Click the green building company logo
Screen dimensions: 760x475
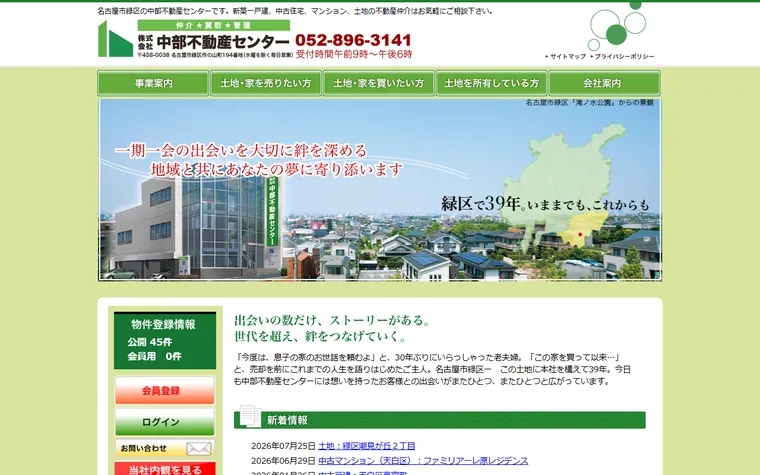click(x=115, y=39)
